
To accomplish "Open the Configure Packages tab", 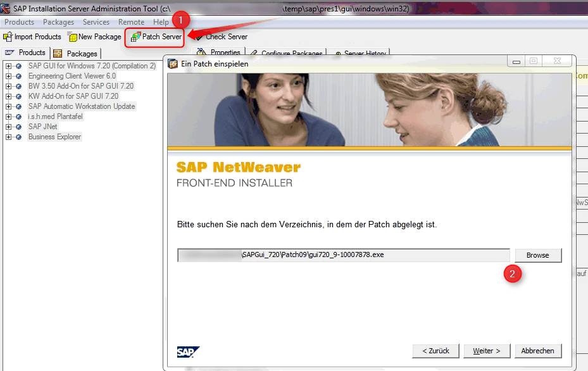I will [286, 53].
